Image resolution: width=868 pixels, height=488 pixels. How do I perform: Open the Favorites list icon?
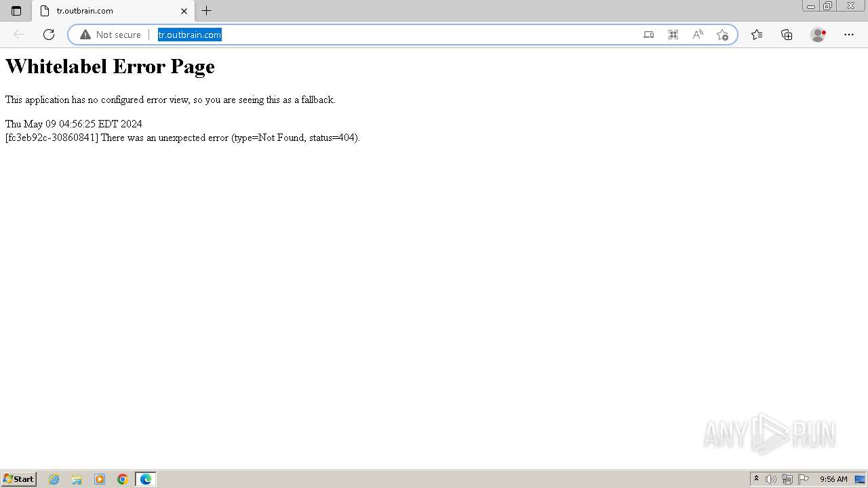tap(757, 35)
